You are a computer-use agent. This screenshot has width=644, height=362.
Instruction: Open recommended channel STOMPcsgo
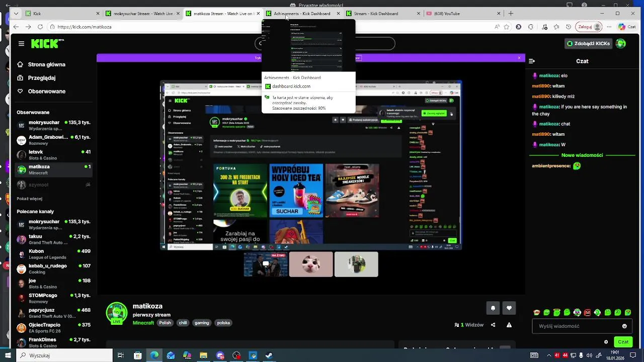click(53, 298)
